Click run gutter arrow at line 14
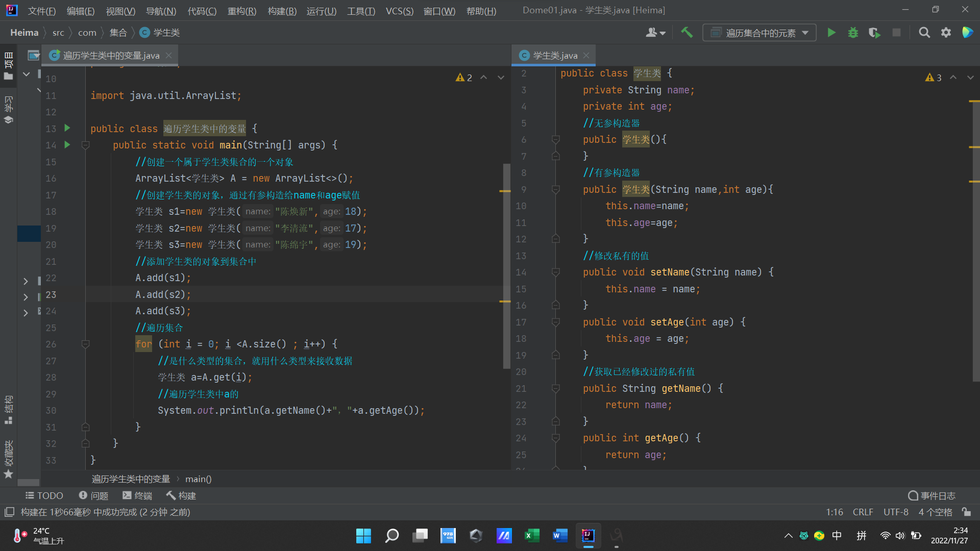This screenshot has width=980, height=551. click(67, 145)
